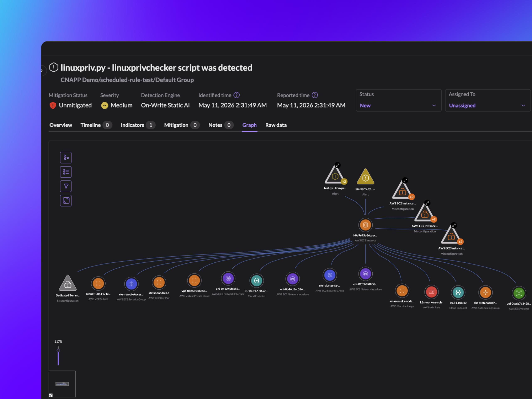Select the amazon-eks-node machine image node
Screen dimensions: 532x399
(402, 291)
